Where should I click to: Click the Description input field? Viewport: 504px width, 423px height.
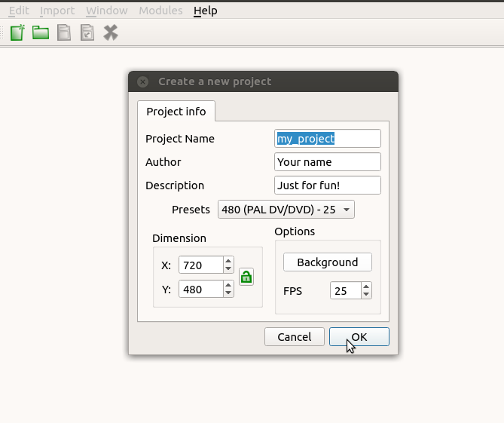(328, 185)
